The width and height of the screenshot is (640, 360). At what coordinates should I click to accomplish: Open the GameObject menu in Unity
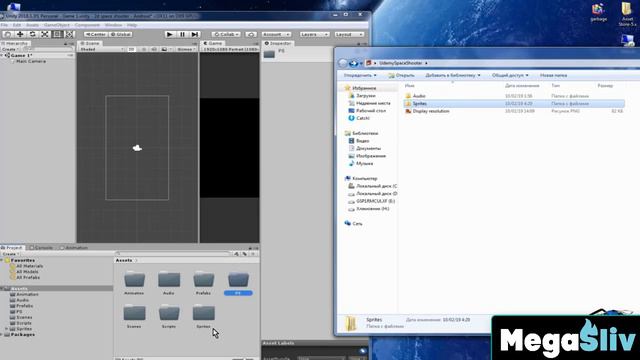pos(57,25)
